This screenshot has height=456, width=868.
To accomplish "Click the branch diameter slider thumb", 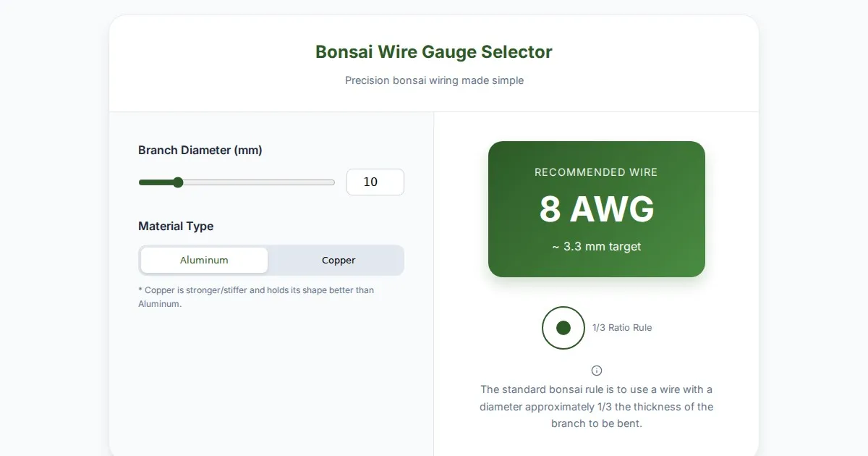I will click(x=178, y=182).
